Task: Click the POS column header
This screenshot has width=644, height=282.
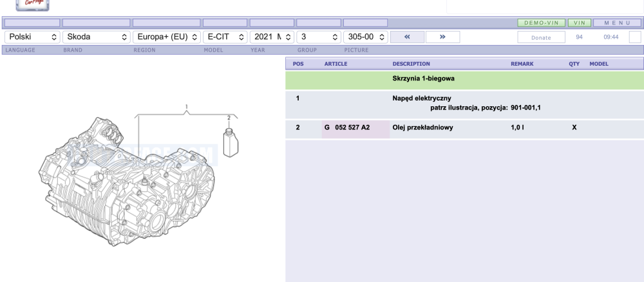Action: pyautogui.click(x=298, y=64)
